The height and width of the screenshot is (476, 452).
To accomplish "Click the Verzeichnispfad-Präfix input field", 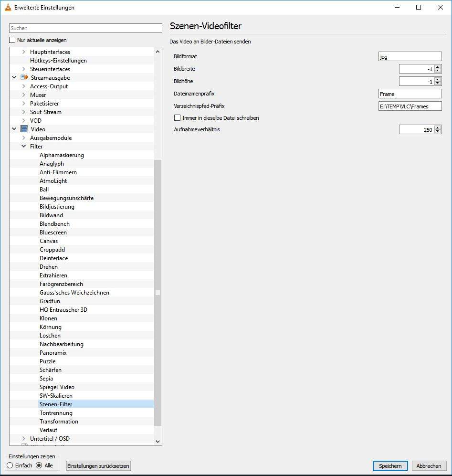I will pyautogui.click(x=410, y=106).
